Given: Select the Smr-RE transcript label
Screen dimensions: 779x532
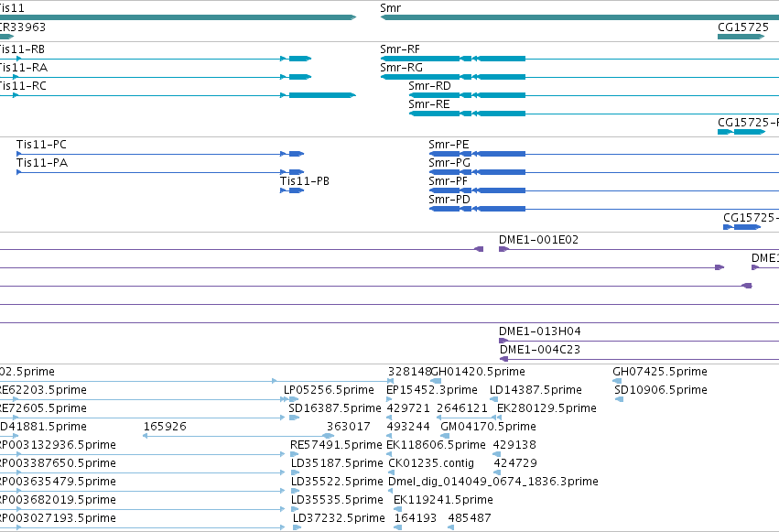Looking at the screenshot, I should tap(429, 104).
